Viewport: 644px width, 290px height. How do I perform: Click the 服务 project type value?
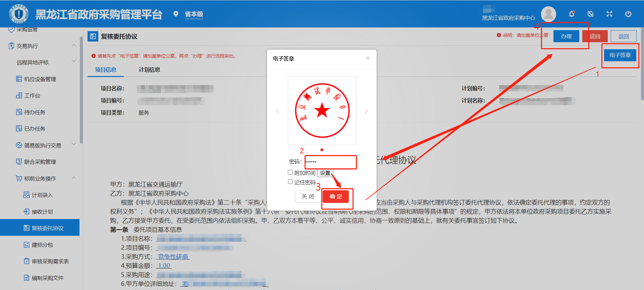pyautogui.click(x=144, y=113)
